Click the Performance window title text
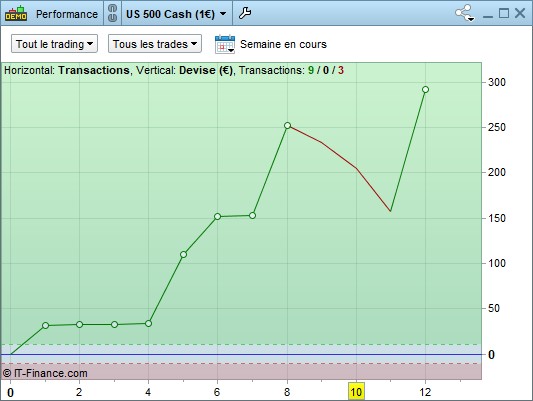The width and height of the screenshot is (533, 401). [67, 14]
